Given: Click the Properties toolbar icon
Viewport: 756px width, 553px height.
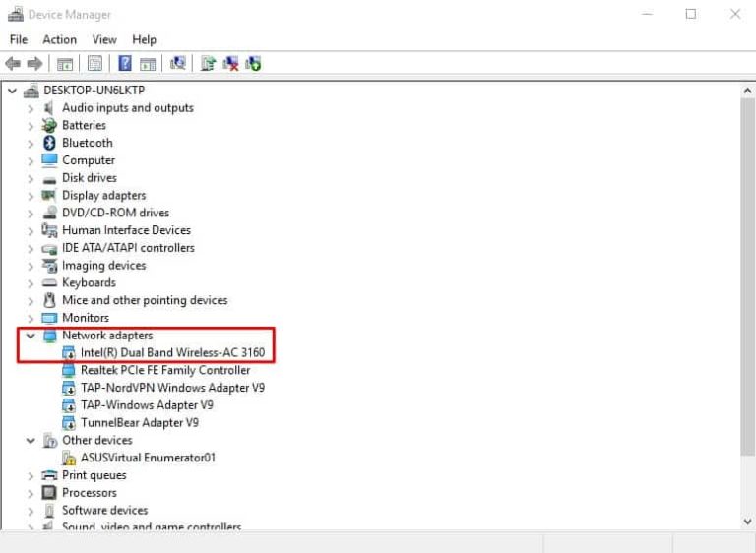Looking at the screenshot, I should 94,64.
